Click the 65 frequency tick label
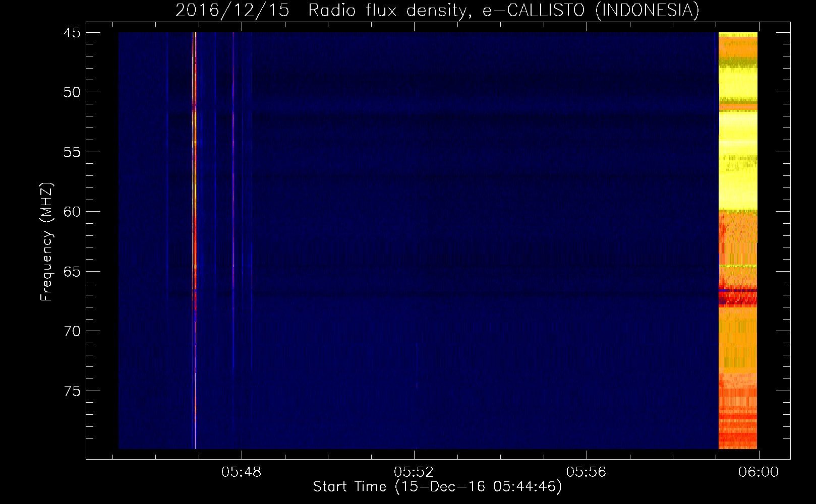Screen dimensions: 816x504 72,272
